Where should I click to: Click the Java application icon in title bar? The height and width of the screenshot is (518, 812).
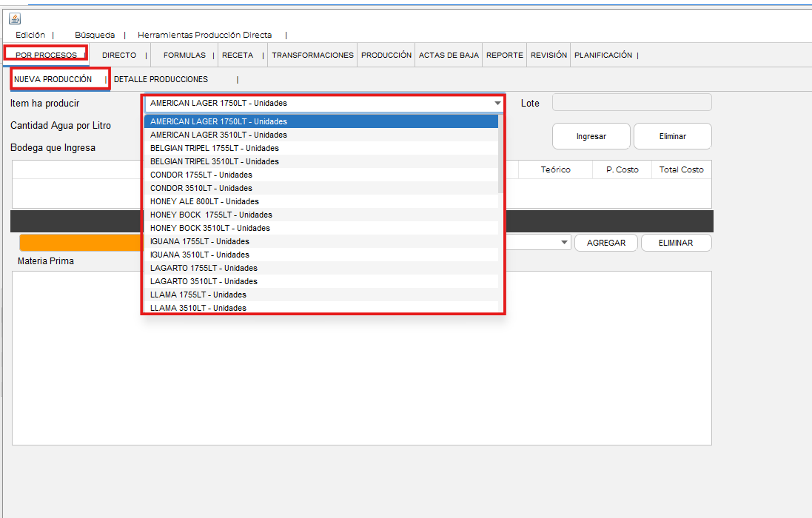(15, 18)
